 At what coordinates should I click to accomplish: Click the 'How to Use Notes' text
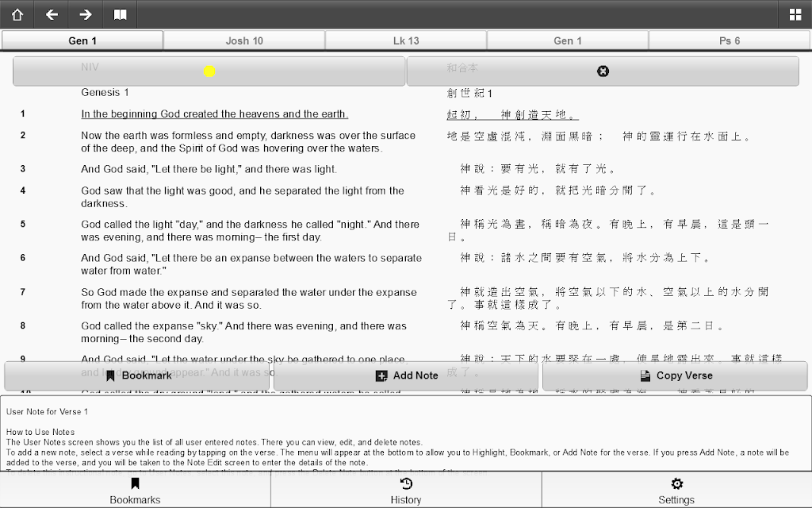click(40, 432)
